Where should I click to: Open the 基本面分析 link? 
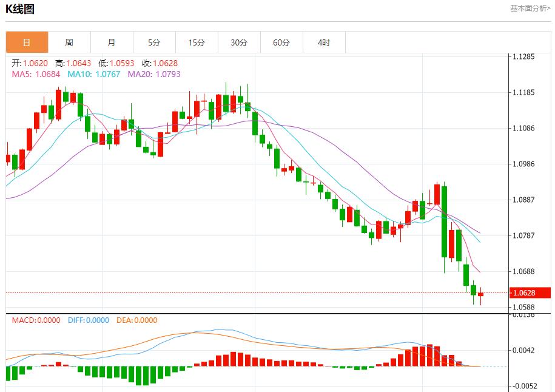coord(530,8)
